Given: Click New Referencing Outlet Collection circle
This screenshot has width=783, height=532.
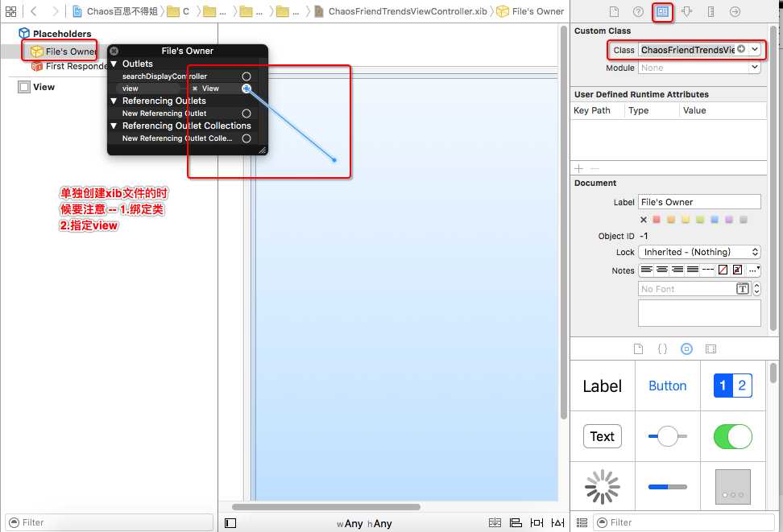Looking at the screenshot, I should (x=246, y=138).
